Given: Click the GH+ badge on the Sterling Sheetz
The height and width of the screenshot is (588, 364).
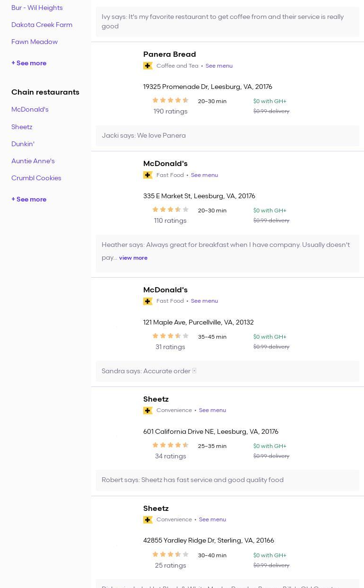Looking at the screenshot, I should pyautogui.click(x=147, y=520).
